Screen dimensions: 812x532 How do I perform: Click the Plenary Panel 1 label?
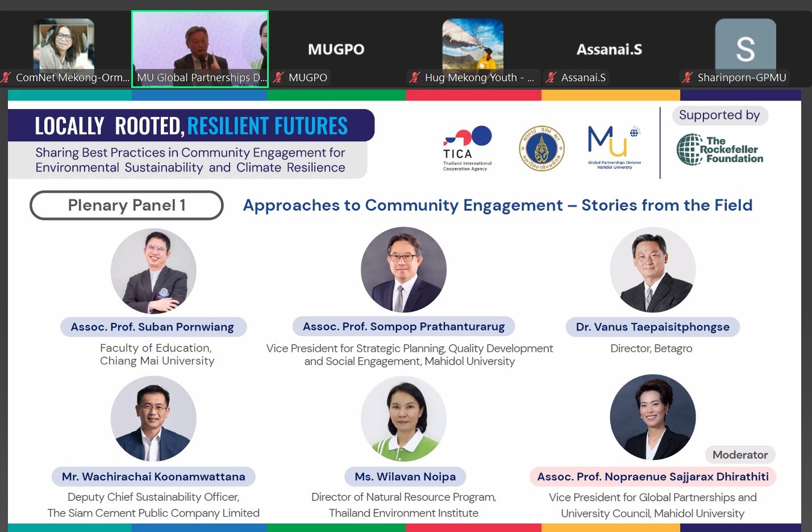[x=127, y=205]
